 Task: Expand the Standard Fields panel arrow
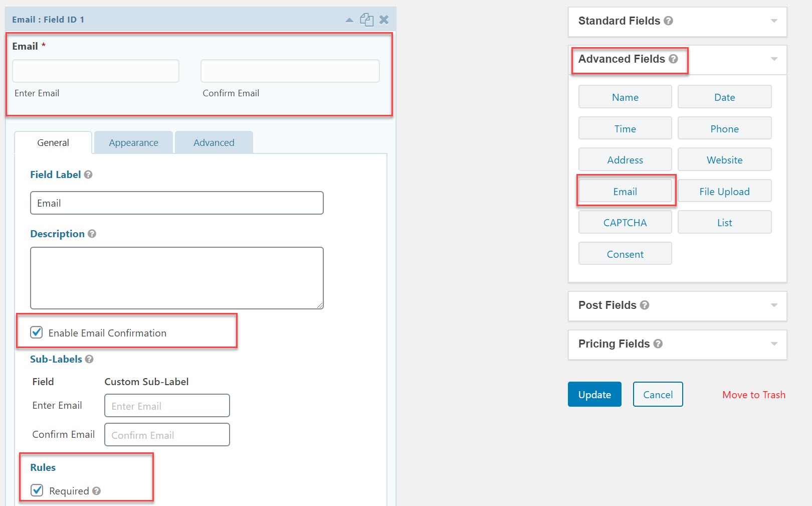[774, 21]
